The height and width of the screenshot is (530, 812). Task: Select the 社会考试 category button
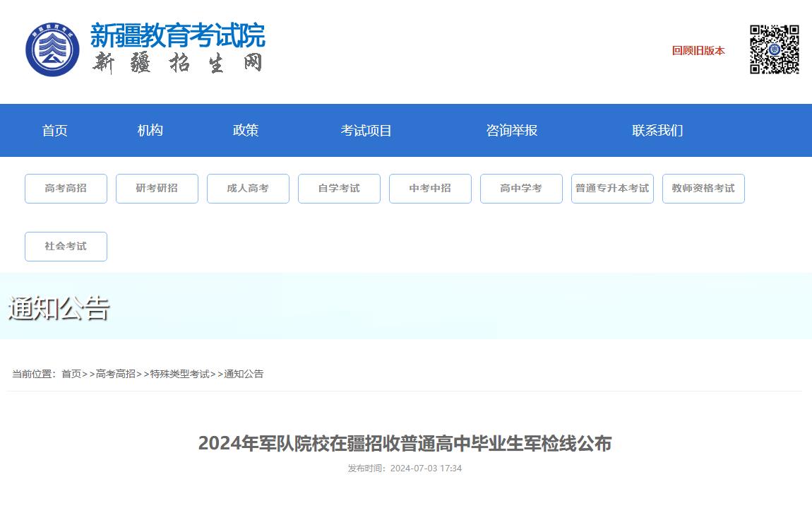(x=66, y=246)
